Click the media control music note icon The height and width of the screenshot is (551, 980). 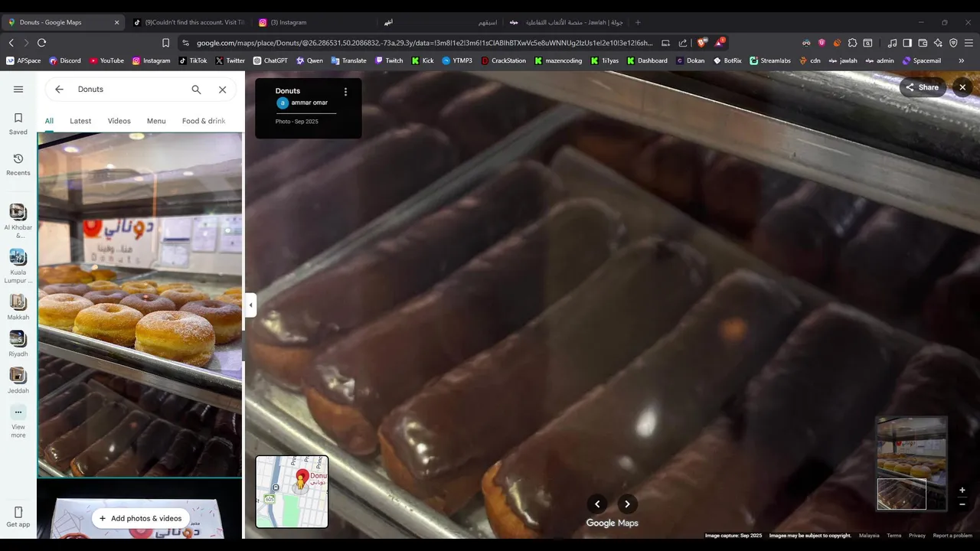click(892, 43)
